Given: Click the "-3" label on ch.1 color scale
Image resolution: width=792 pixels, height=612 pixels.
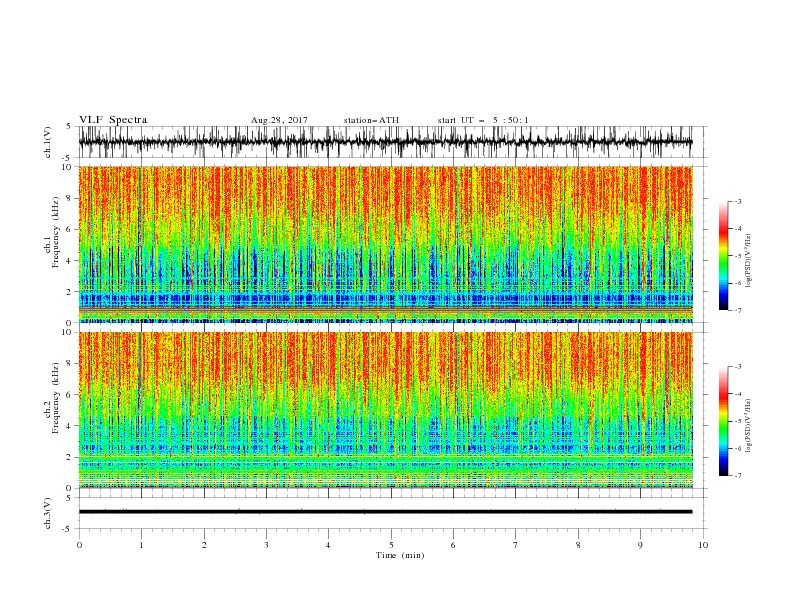Looking at the screenshot, I should tap(738, 201).
